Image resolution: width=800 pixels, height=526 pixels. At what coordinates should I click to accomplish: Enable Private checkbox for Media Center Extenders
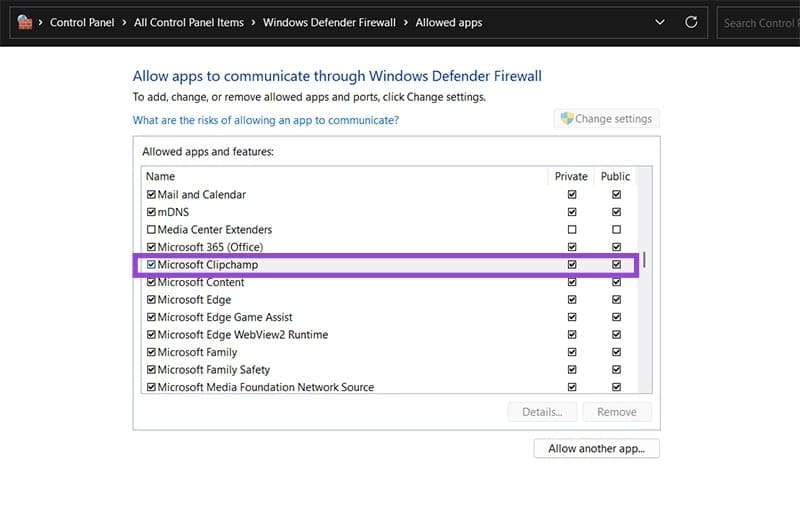pyautogui.click(x=572, y=230)
